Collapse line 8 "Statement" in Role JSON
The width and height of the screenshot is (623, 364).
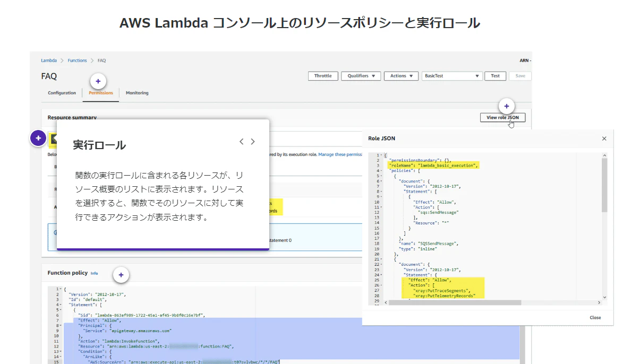pos(381,192)
